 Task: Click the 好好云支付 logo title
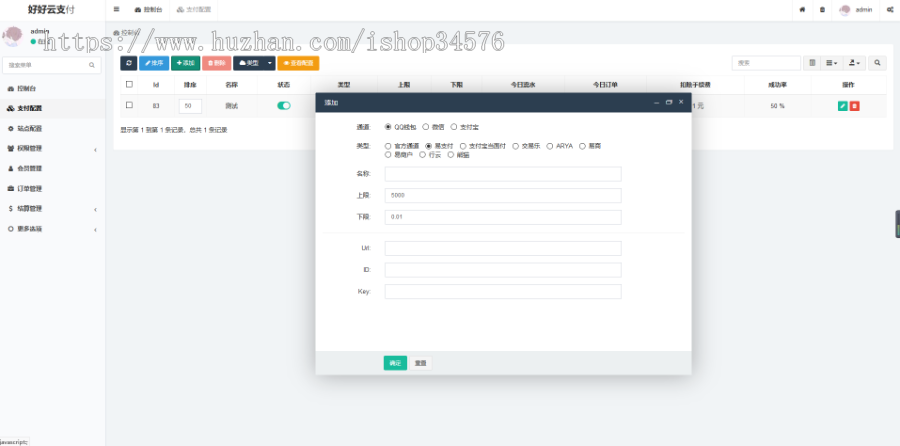(x=51, y=10)
